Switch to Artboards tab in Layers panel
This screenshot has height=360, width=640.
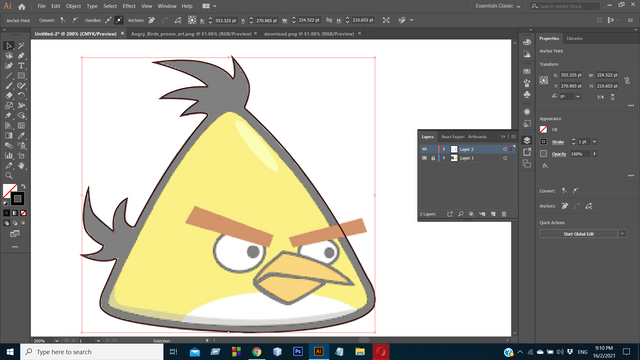pyautogui.click(x=477, y=137)
